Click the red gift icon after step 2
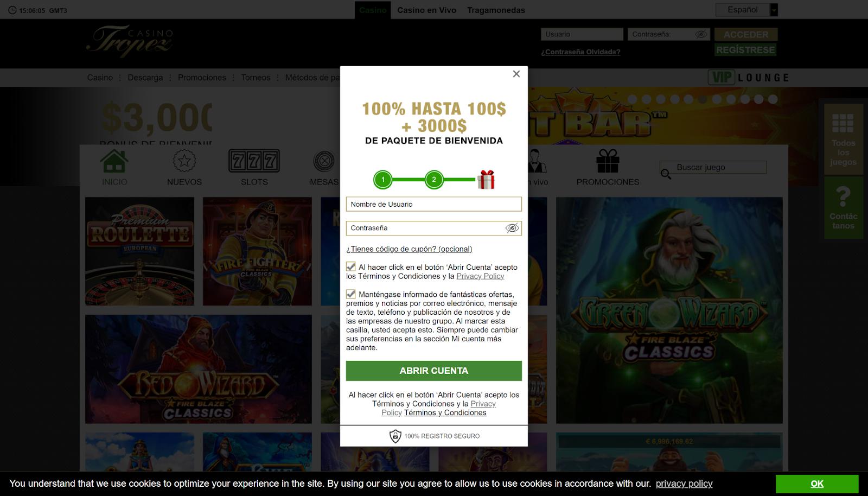The width and height of the screenshot is (868, 496). coord(486,180)
